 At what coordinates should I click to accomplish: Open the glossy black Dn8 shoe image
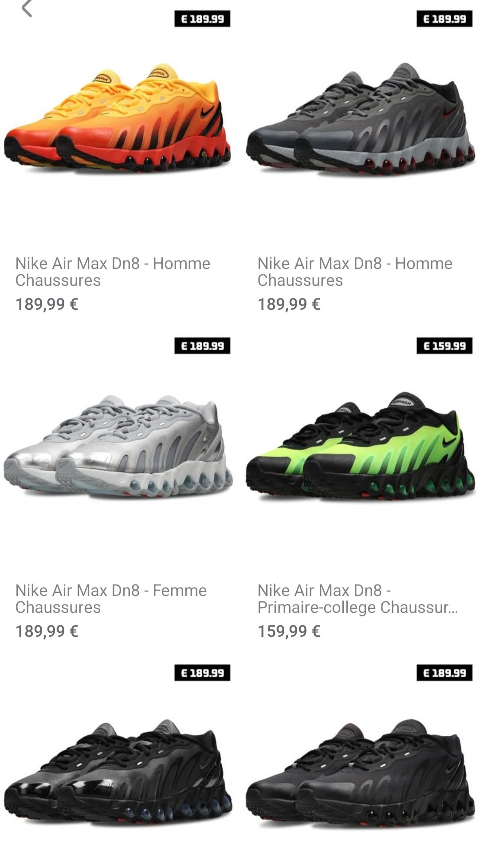pyautogui.click(x=118, y=771)
